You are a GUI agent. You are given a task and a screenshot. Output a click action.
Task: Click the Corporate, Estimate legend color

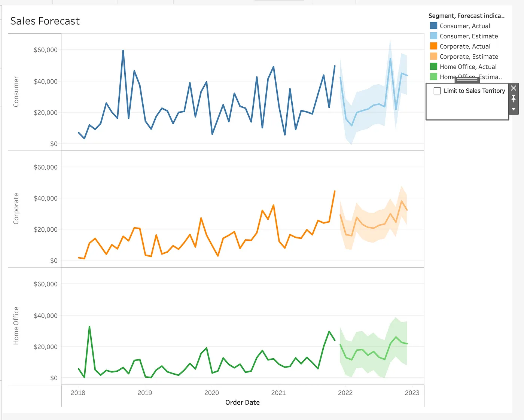pos(433,57)
